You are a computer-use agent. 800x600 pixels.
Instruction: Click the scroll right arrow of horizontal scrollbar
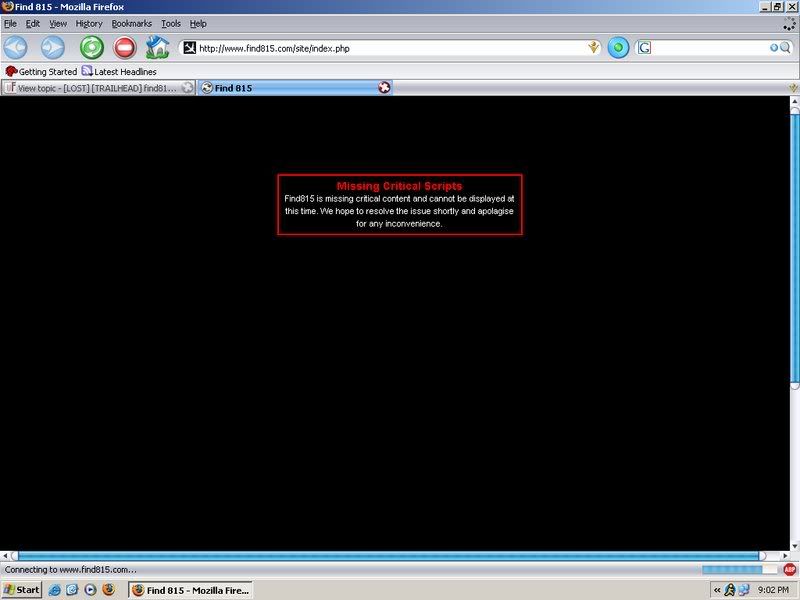pos(785,556)
